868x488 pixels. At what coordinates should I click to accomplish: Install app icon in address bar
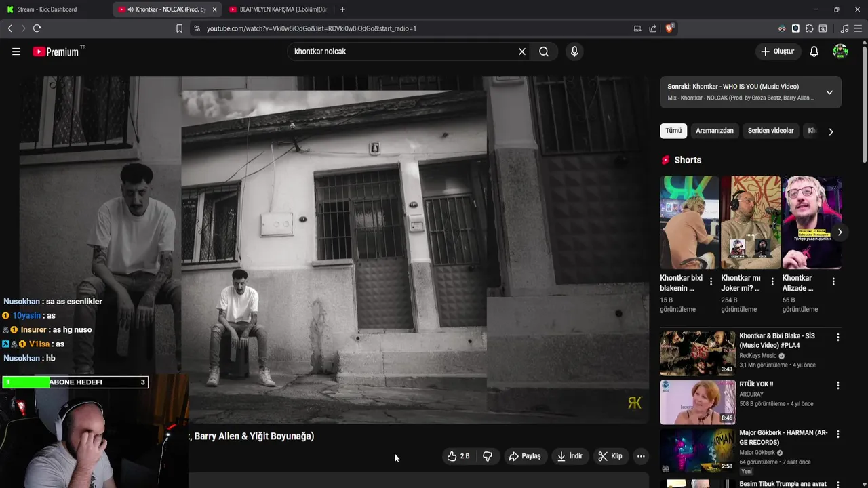point(637,28)
